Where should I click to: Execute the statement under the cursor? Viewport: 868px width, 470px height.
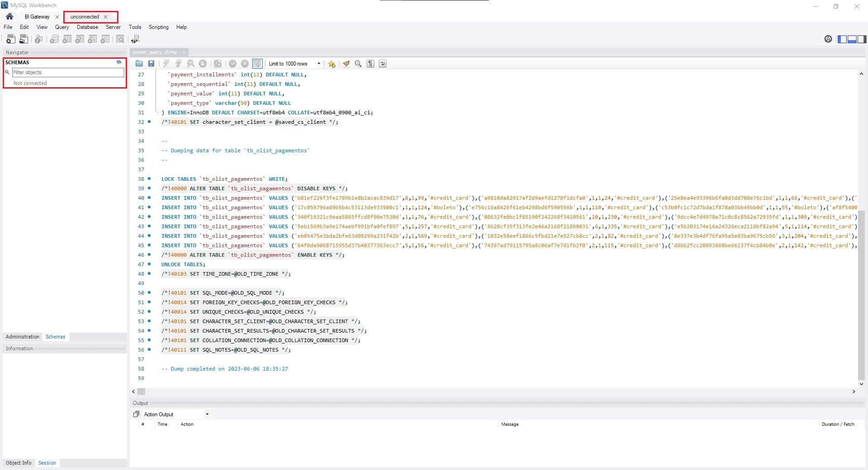[x=179, y=64]
